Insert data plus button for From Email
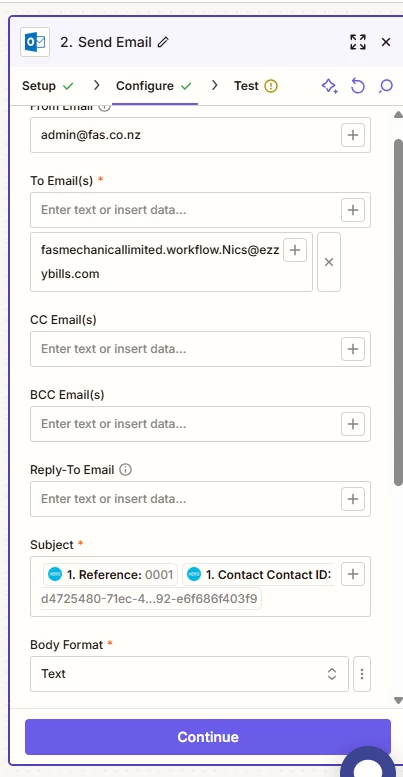The width and height of the screenshot is (403, 777). (353, 135)
